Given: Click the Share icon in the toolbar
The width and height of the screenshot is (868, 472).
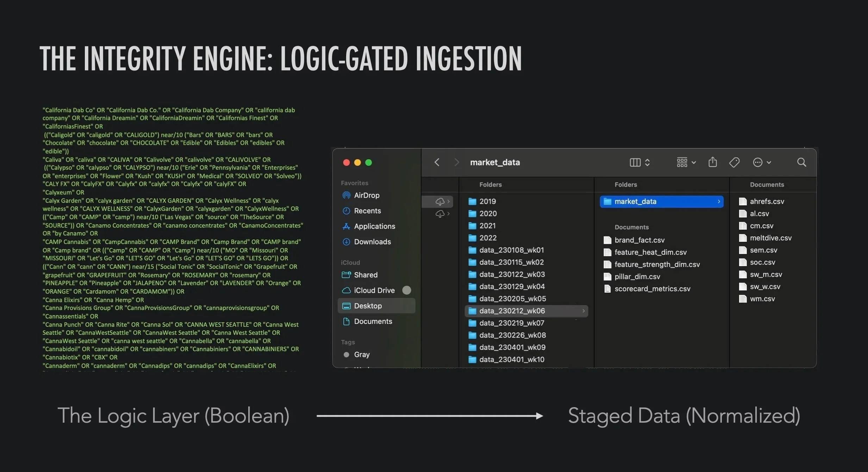Looking at the screenshot, I should click(x=712, y=162).
